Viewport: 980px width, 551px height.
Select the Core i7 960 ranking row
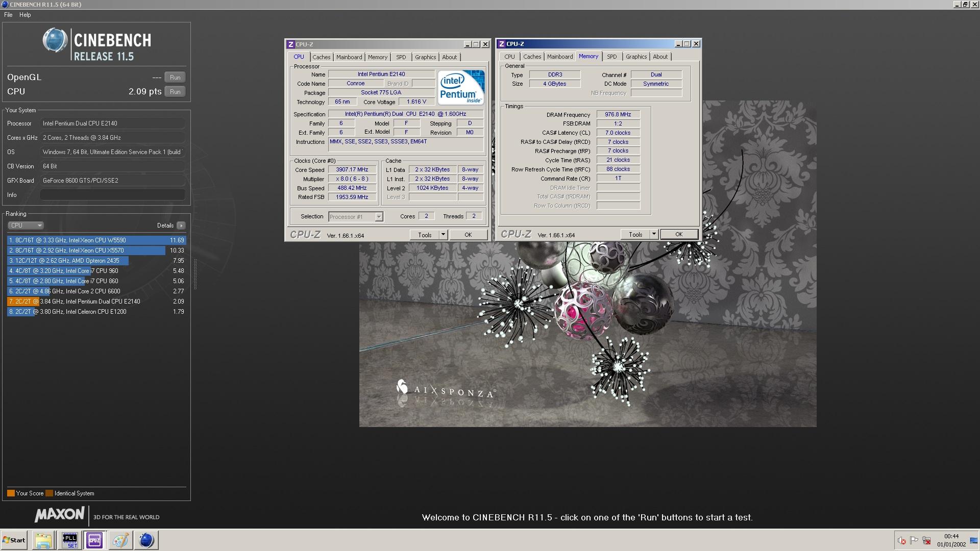96,271
